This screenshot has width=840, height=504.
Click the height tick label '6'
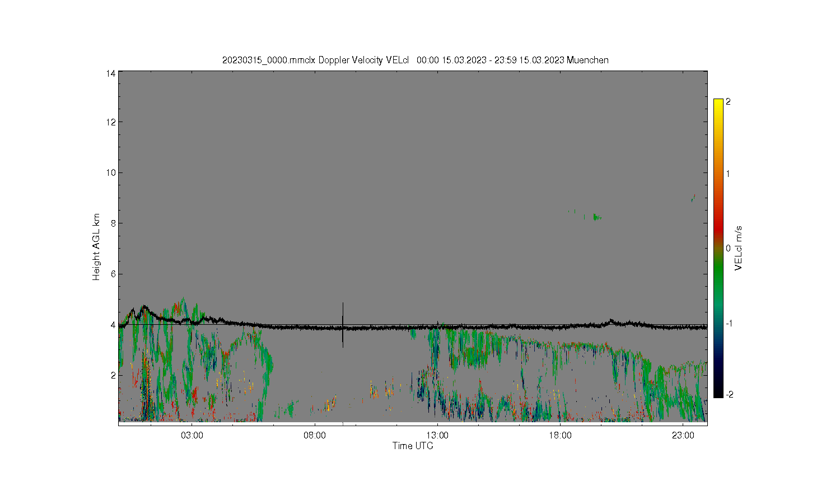[x=113, y=274]
